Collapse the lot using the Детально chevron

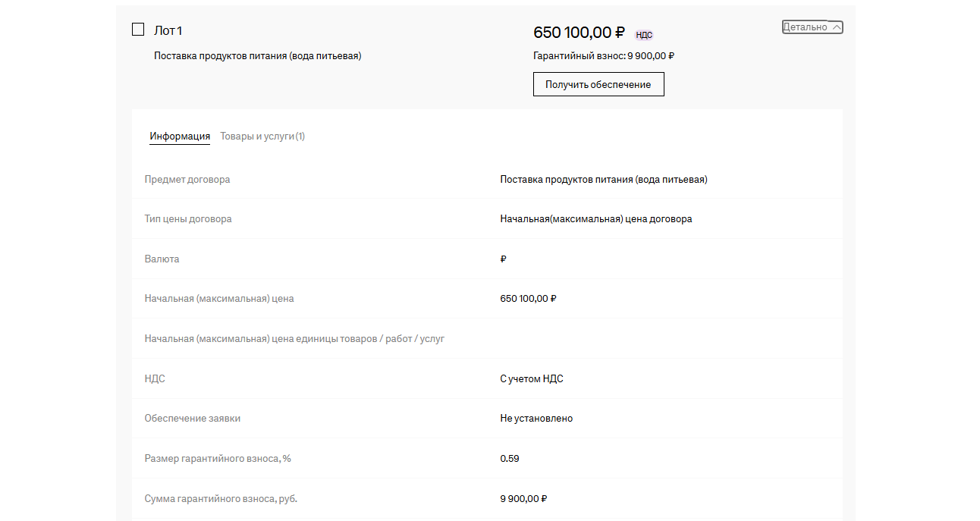[x=836, y=27]
